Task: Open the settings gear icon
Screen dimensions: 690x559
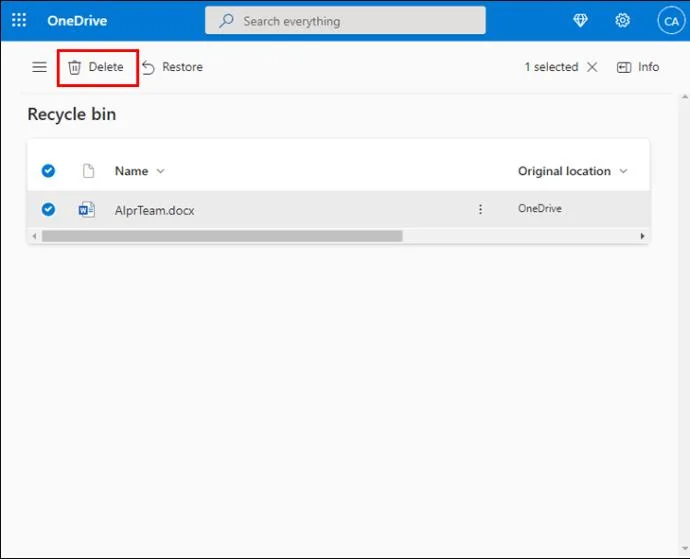Action: [622, 20]
